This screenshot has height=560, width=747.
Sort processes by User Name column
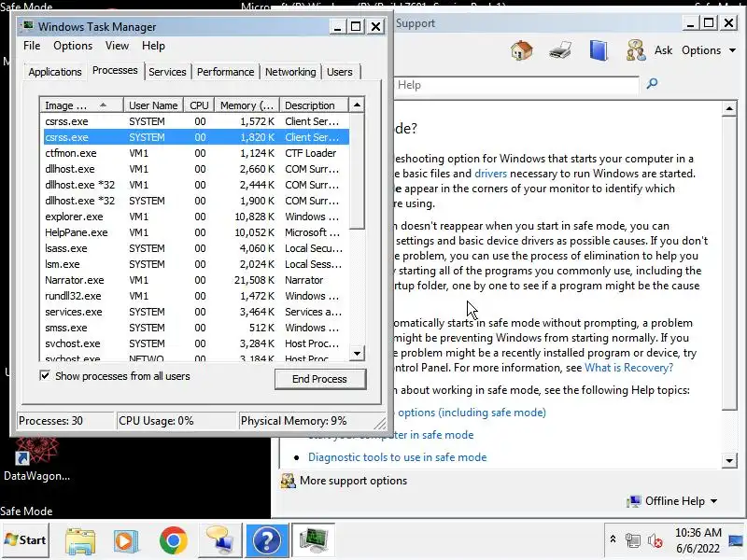pos(153,105)
